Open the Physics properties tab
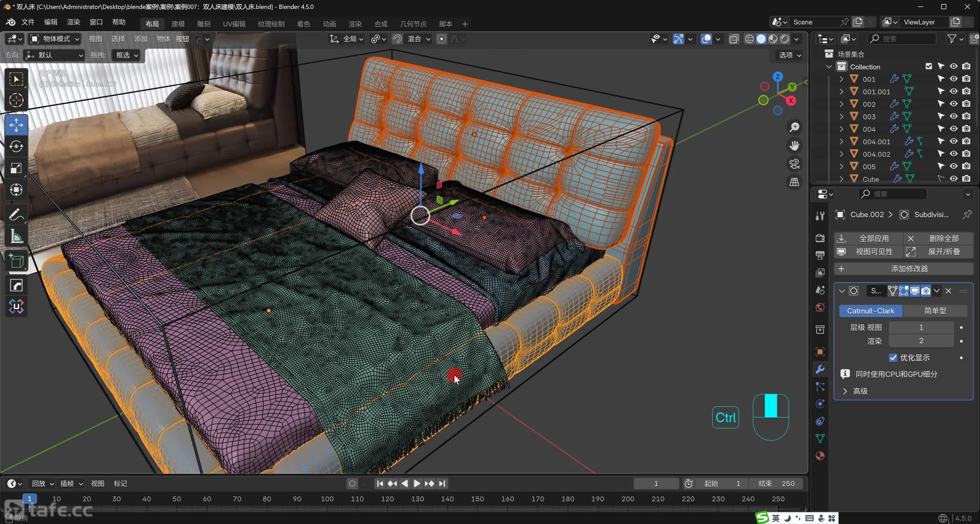Screen dimensions: 980x524 click(820, 404)
